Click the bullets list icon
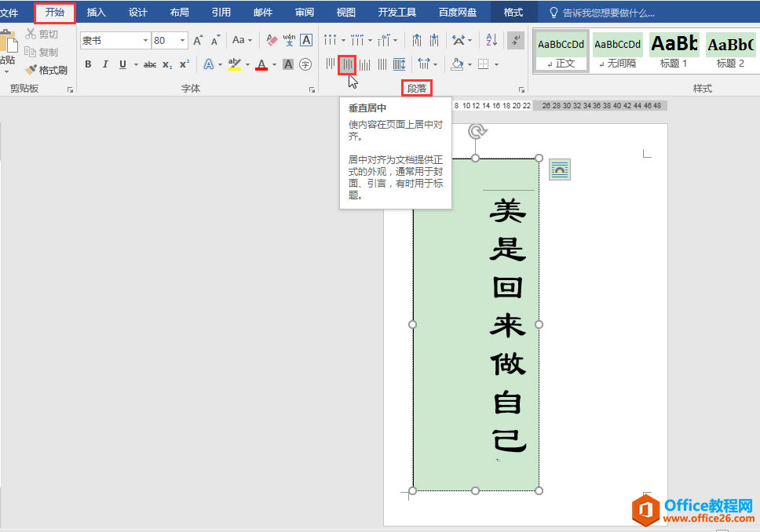The width and height of the screenshot is (760, 532). (330, 40)
